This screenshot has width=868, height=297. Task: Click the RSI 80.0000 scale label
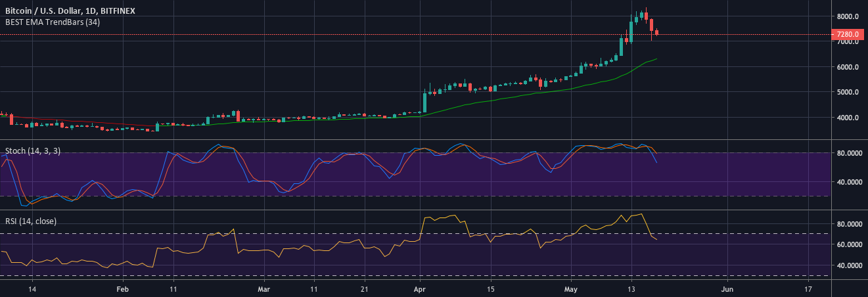[x=848, y=224]
